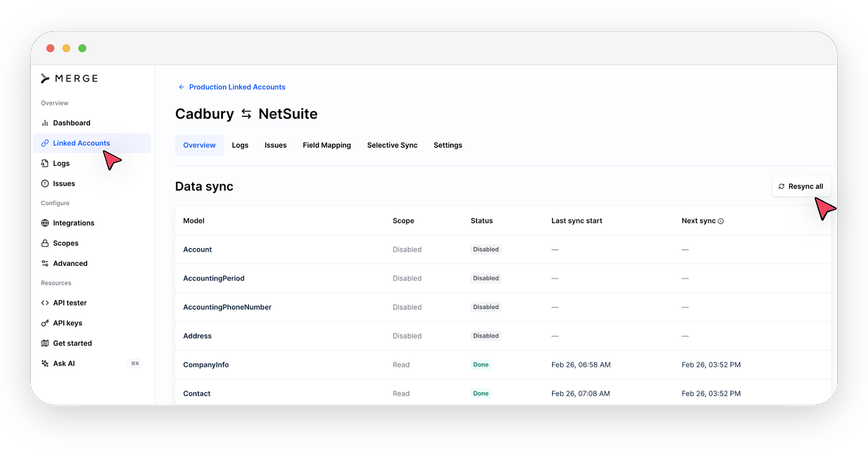Screen dimensions: 868x456
Task: Click the Scope column header
Action: [x=404, y=221]
